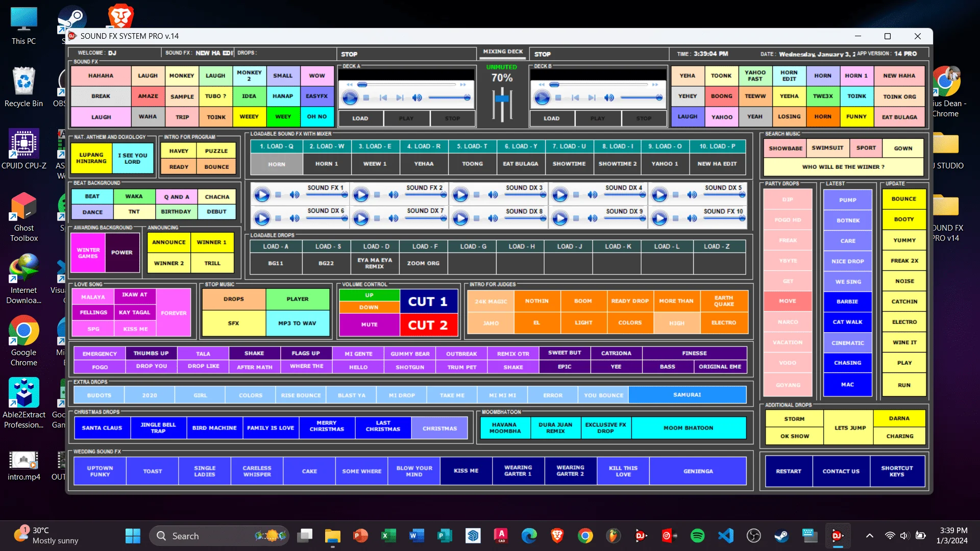Open the weather widget on the taskbar
Image resolution: width=980 pixels, height=551 pixels.
[x=47, y=536]
